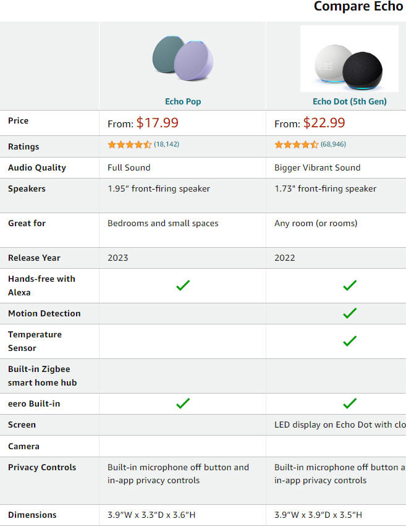Open Echo Dot's 68,946 reviews count
The width and height of the screenshot is (406, 532).
tap(333, 144)
